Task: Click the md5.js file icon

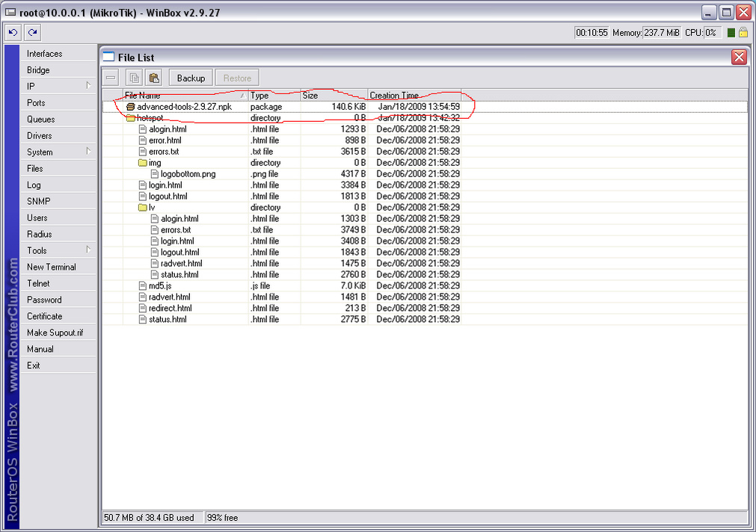Action: pos(142,285)
